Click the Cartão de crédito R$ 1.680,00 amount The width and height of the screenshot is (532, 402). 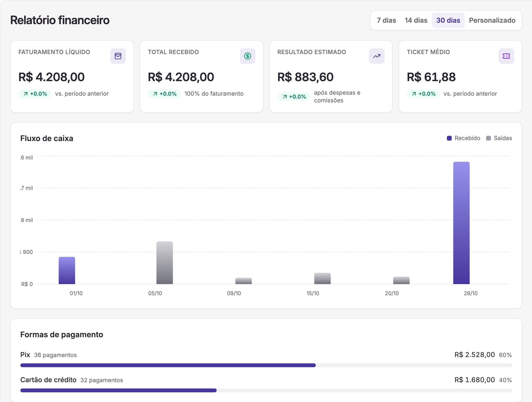[475, 380]
